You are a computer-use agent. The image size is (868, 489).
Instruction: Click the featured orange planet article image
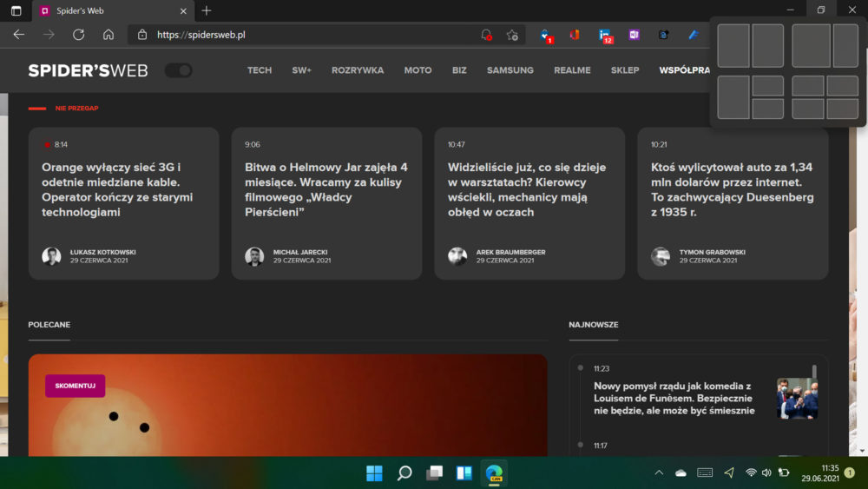288,406
